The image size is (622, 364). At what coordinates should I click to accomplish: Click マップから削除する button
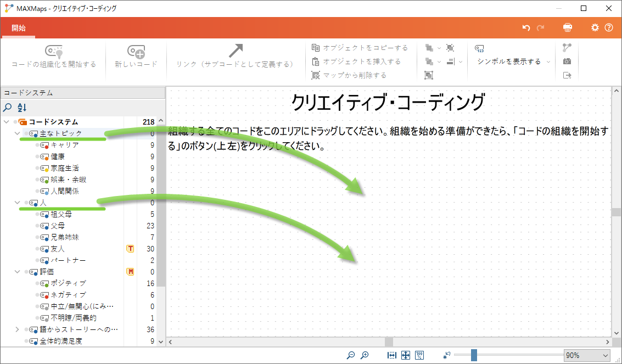coord(349,75)
